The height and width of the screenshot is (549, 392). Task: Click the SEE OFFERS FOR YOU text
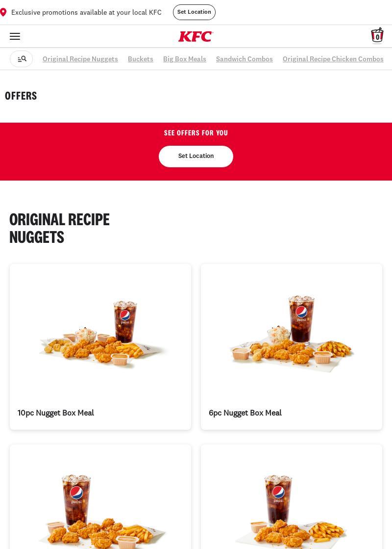[x=196, y=133]
